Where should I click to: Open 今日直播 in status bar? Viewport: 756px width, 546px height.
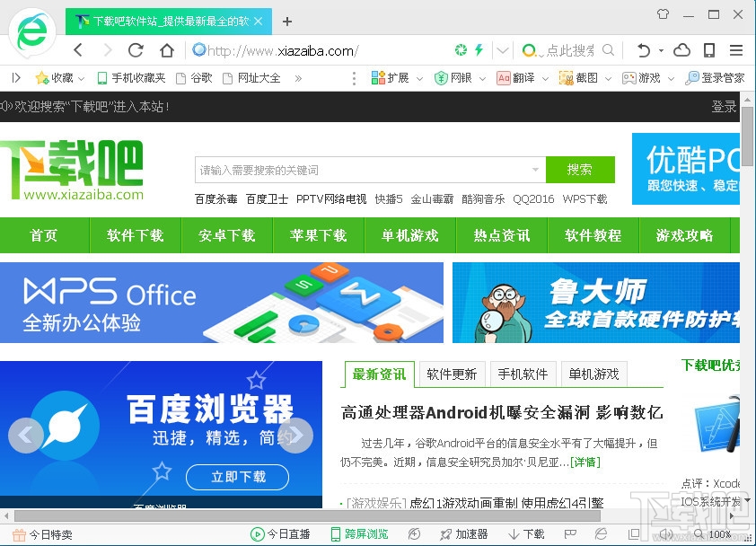coord(280,534)
